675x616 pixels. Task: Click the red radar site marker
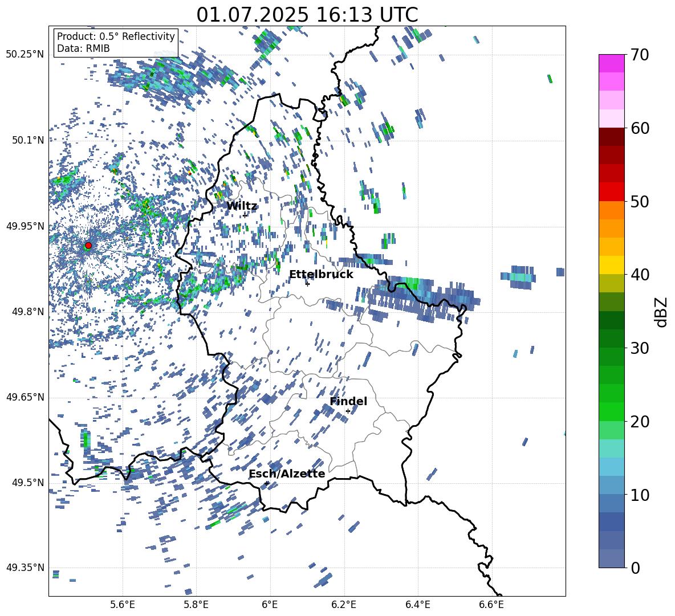(88, 246)
